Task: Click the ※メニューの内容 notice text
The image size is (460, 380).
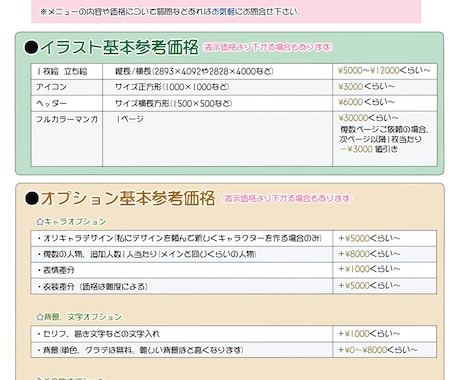Action: pos(170,12)
